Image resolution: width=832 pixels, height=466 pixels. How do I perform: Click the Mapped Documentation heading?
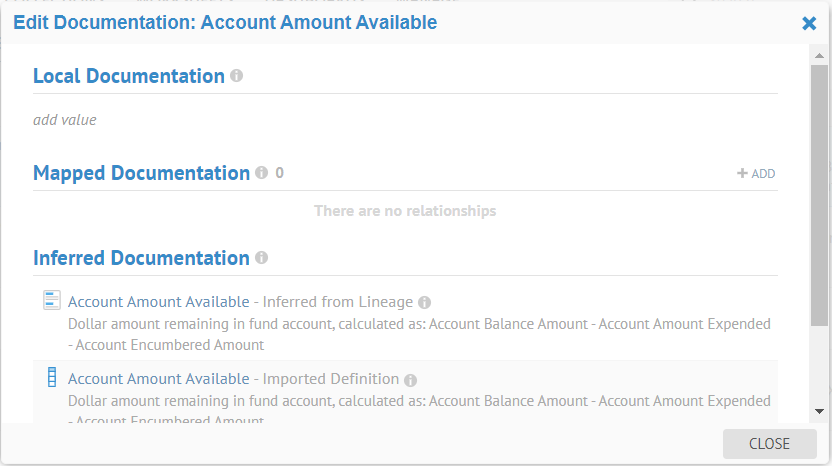[x=141, y=173]
